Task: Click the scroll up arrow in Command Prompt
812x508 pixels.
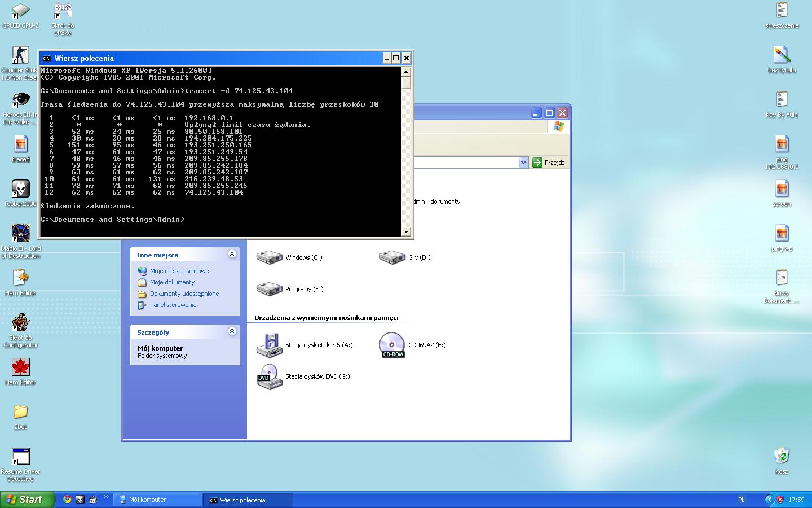Action: point(406,72)
